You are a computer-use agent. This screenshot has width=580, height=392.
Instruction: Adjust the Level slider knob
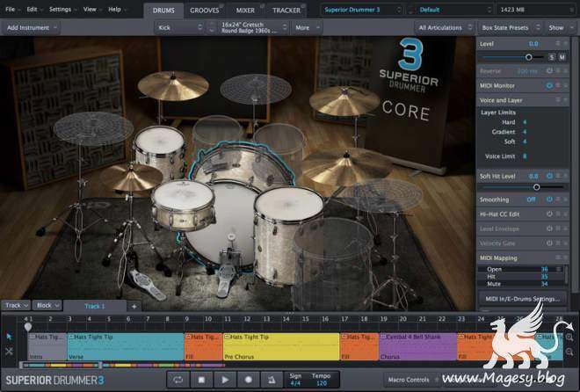tap(529, 57)
